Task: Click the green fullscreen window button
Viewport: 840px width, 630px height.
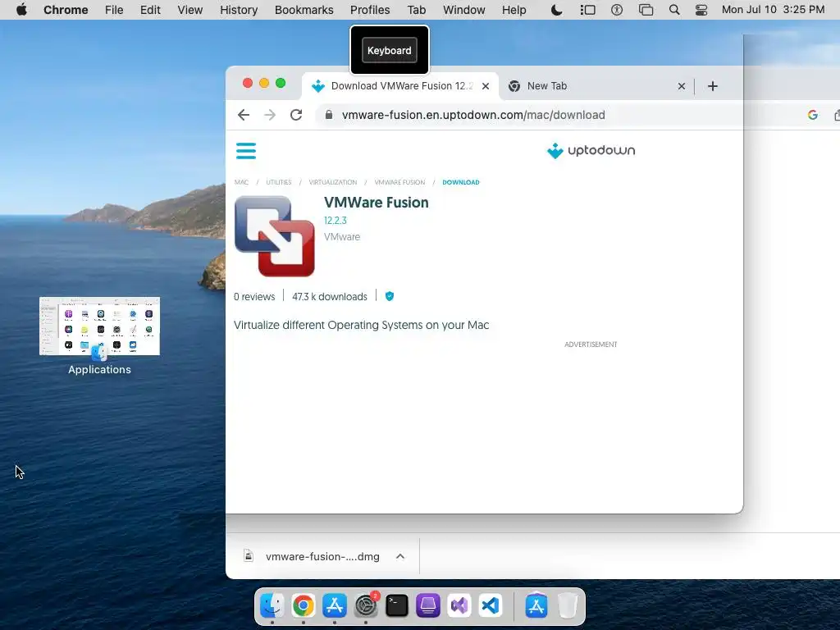Action: pos(281,83)
